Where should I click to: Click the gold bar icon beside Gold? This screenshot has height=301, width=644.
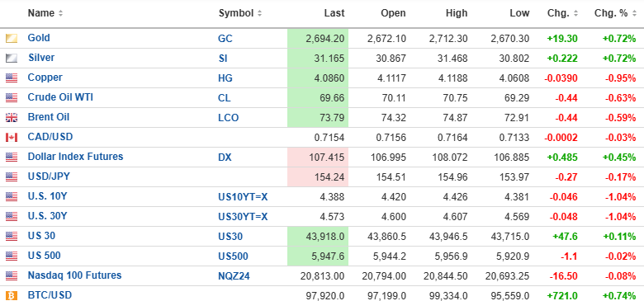12,39
